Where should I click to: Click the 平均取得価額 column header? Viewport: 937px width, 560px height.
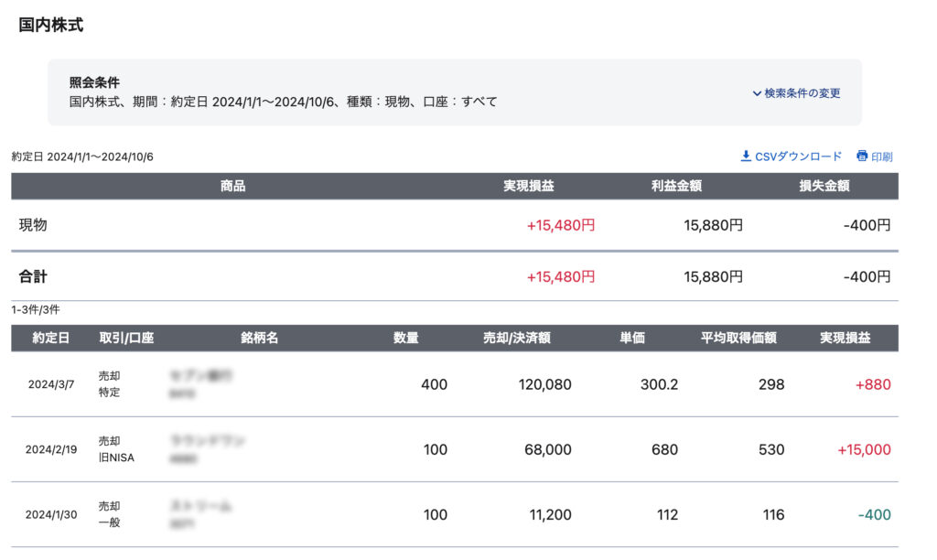738,338
